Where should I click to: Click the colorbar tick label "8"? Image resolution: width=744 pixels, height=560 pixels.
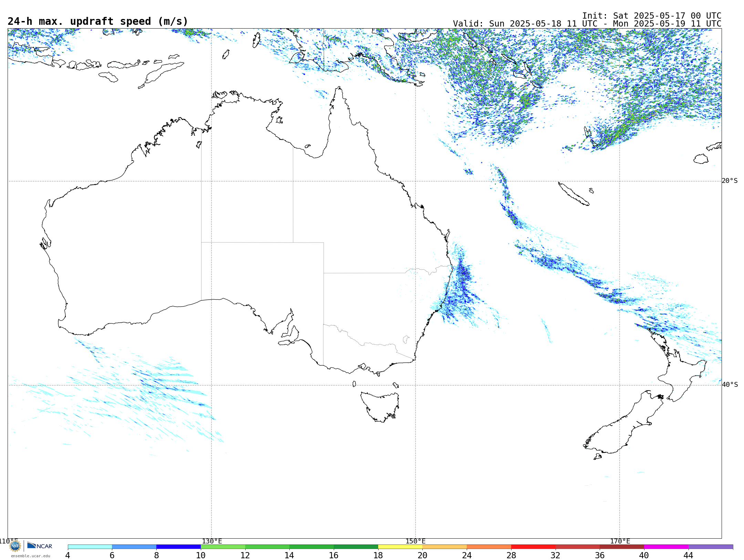click(x=156, y=555)
